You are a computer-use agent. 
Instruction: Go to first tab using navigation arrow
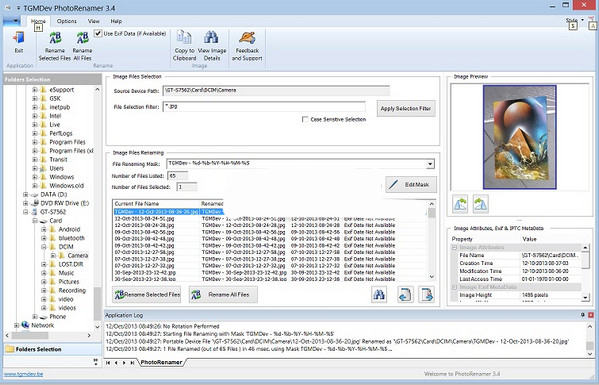point(108,362)
